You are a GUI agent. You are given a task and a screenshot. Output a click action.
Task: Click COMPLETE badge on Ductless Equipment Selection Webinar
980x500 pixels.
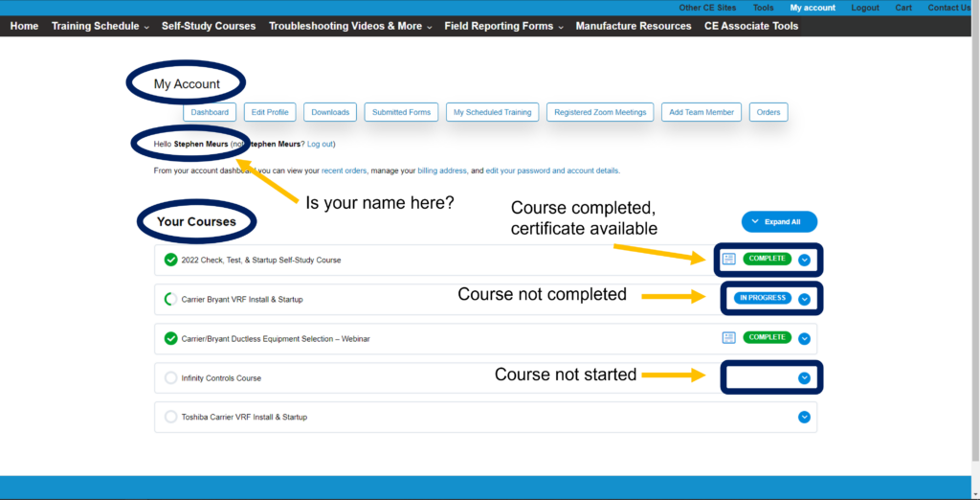coord(767,337)
